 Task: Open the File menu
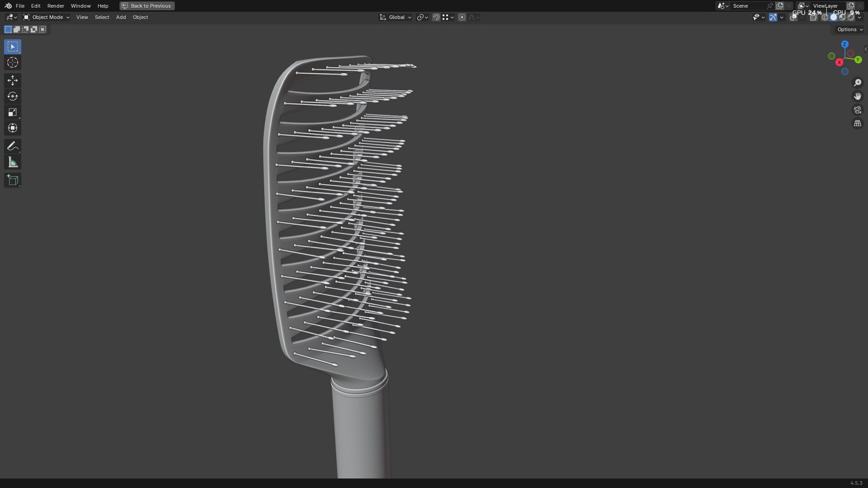(20, 6)
